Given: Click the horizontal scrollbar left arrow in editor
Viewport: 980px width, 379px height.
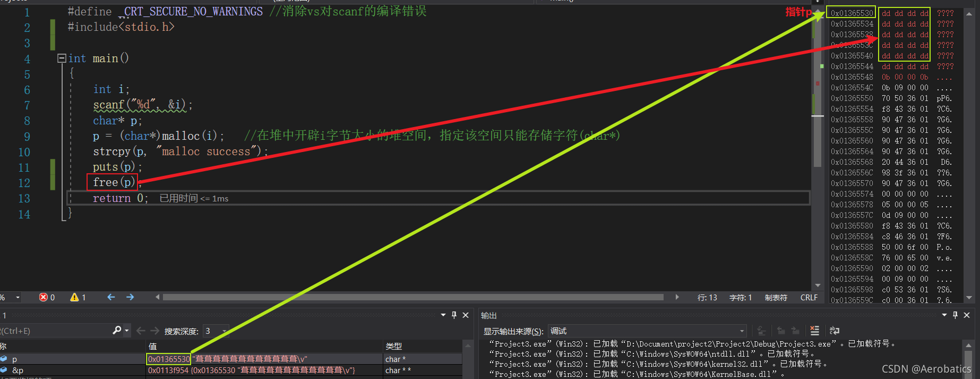Looking at the screenshot, I should tap(158, 297).
